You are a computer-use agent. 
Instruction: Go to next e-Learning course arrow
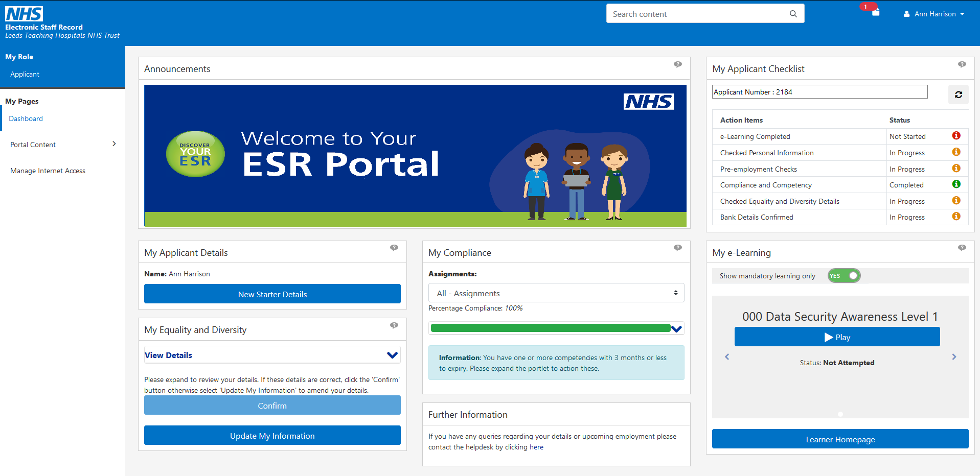pyautogui.click(x=954, y=357)
